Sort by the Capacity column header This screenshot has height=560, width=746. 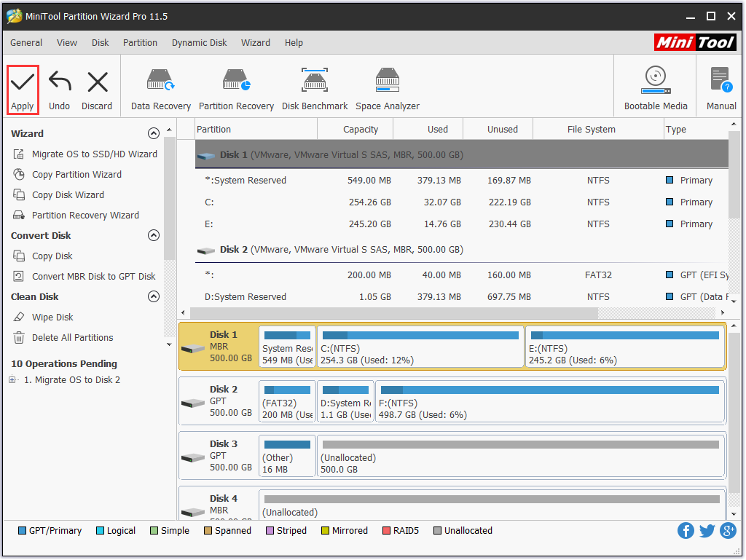(x=361, y=130)
